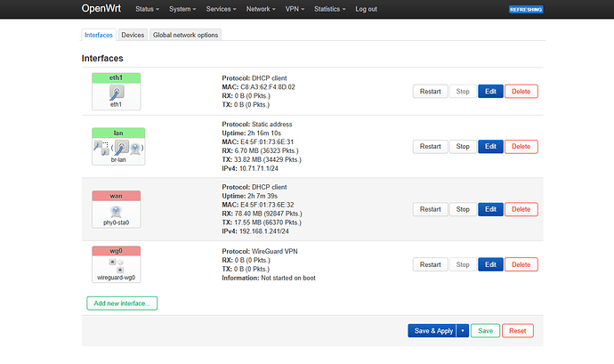Switch to the Devices tab
Viewport: 614px width, 364px height.
[x=133, y=35]
